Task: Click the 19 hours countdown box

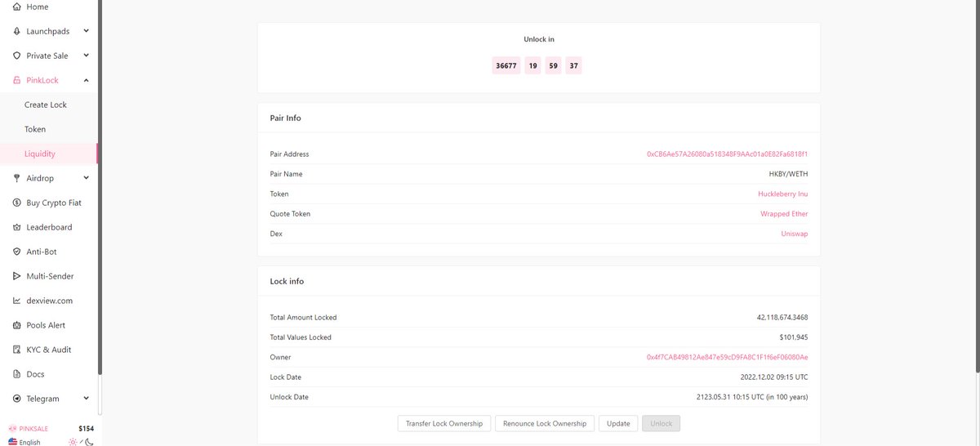Action: 533,65
